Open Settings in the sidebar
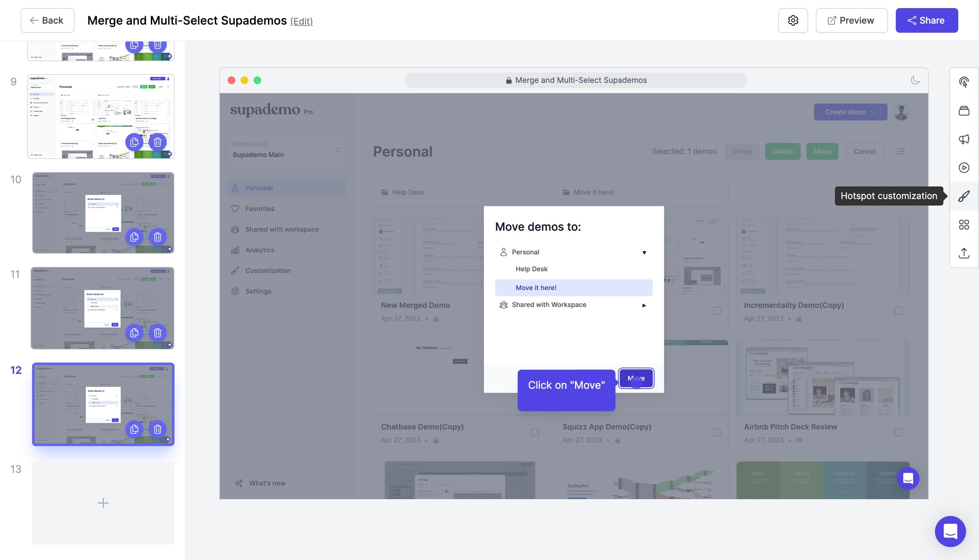 (251, 291)
